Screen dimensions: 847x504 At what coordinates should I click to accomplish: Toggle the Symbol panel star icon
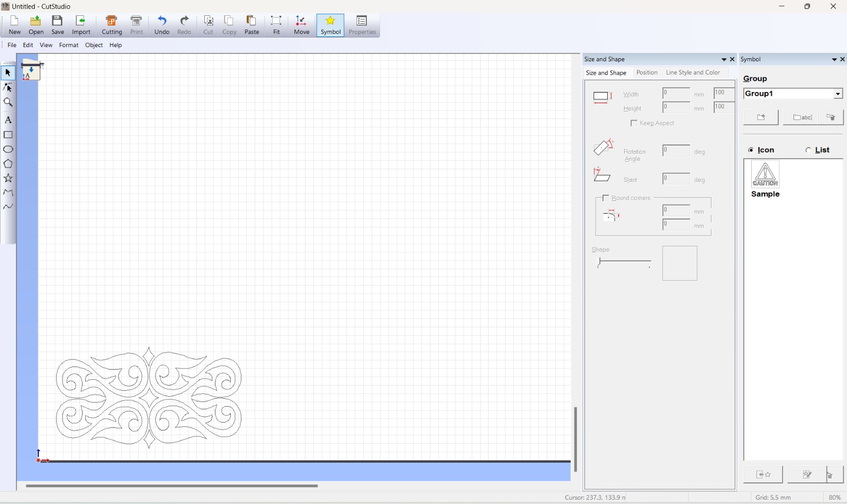(330, 25)
